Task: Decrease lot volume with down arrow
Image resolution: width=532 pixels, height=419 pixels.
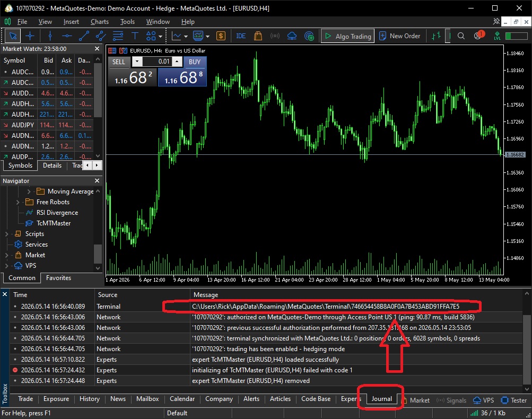Action: [137, 62]
